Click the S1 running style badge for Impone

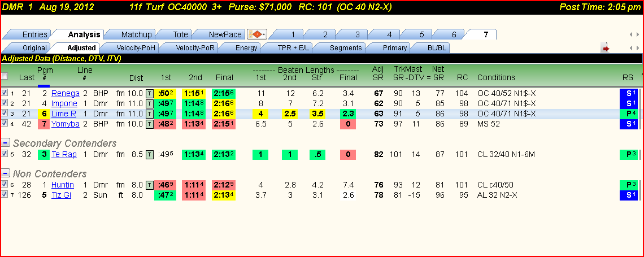pyautogui.click(x=630, y=103)
